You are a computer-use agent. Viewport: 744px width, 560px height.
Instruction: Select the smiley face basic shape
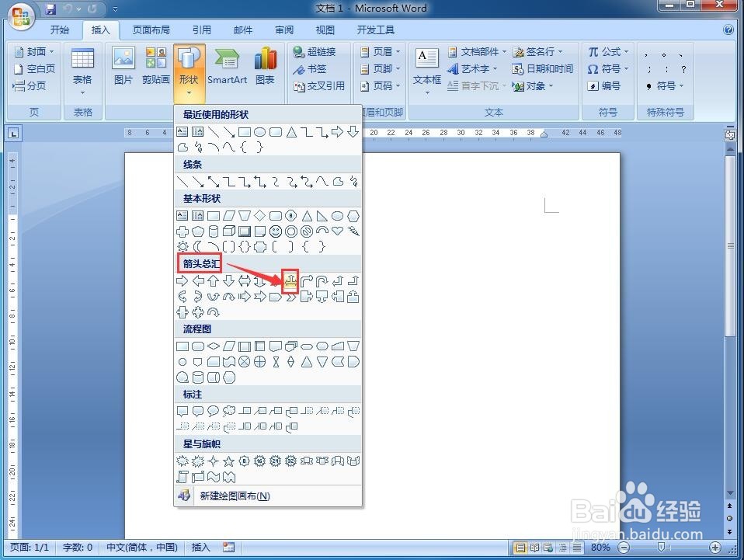275,231
